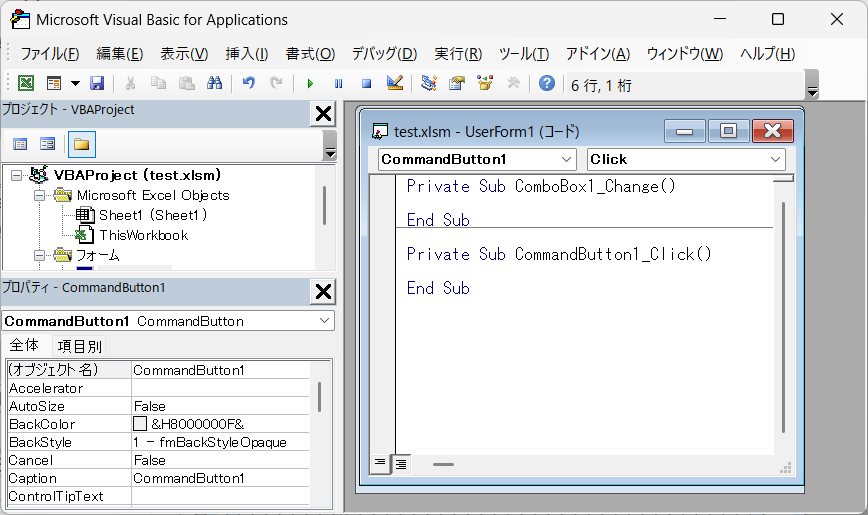Click the (オブジェクト名) property value field
The height and width of the screenshot is (515, 868).
tap(220, 370)
